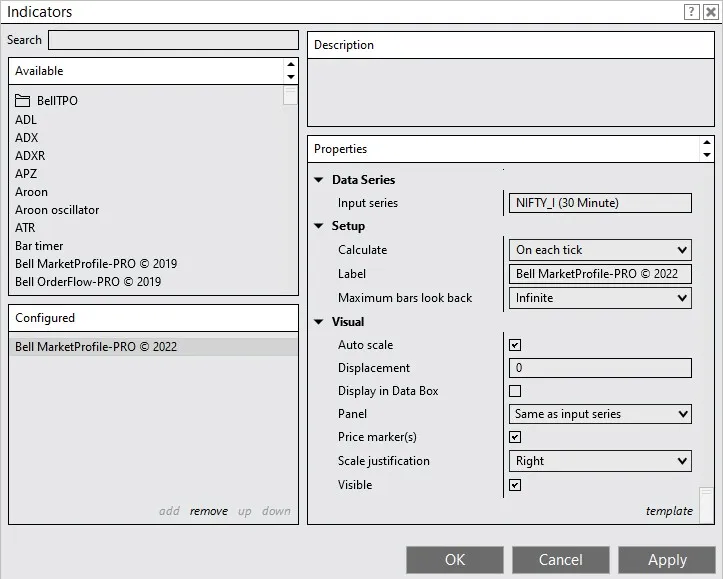The image size is (723, 579).
Task: Toggle the Auto scale checkbox
Action: 515,345
